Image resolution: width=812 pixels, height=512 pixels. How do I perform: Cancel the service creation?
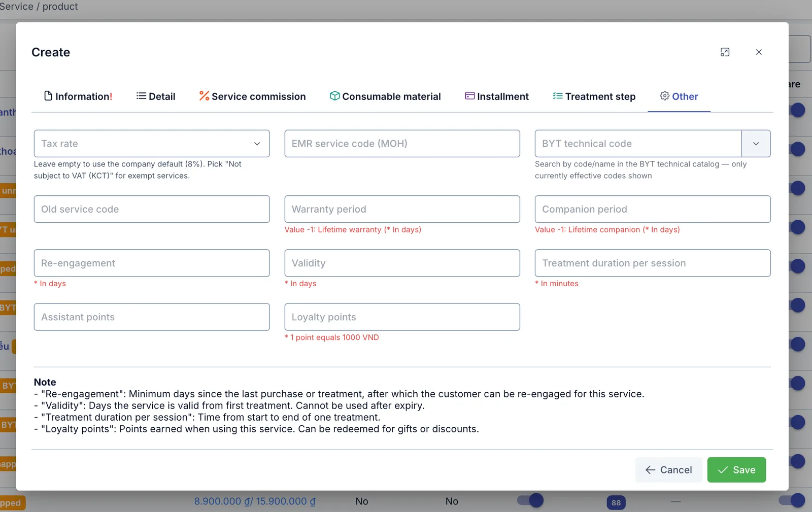pyautogui.click(x=669, y=470)
